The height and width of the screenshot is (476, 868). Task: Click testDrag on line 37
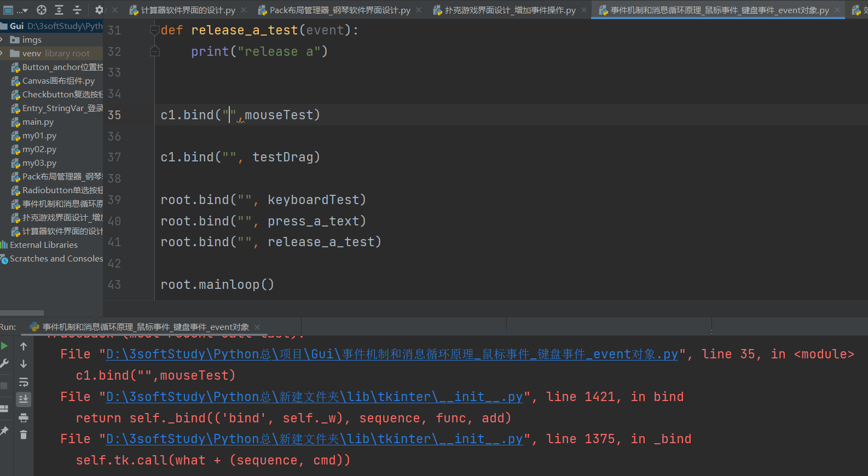pos(282,157)
